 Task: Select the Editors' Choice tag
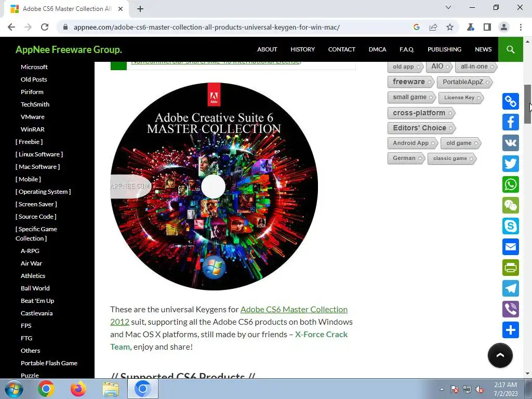click(421, 128)
